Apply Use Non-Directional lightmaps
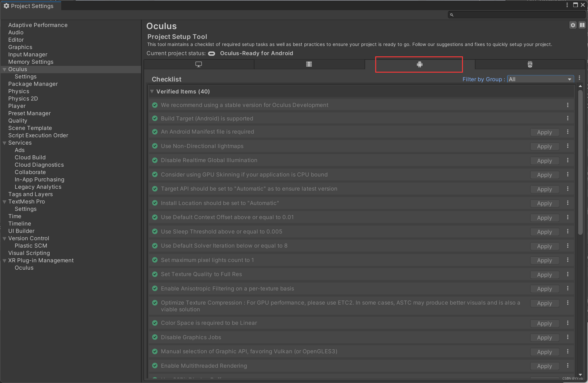The width and height of the screenshot is (588, 383). coord(544,146)
